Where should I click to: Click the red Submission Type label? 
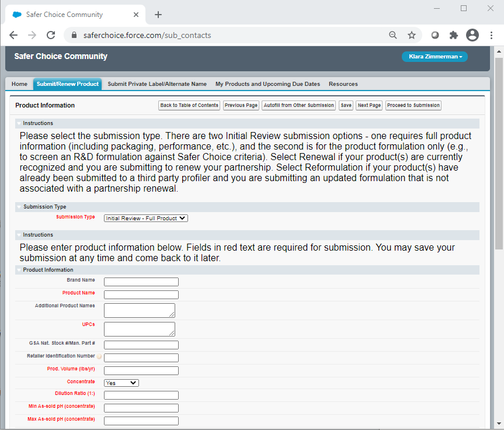(75, 217)
